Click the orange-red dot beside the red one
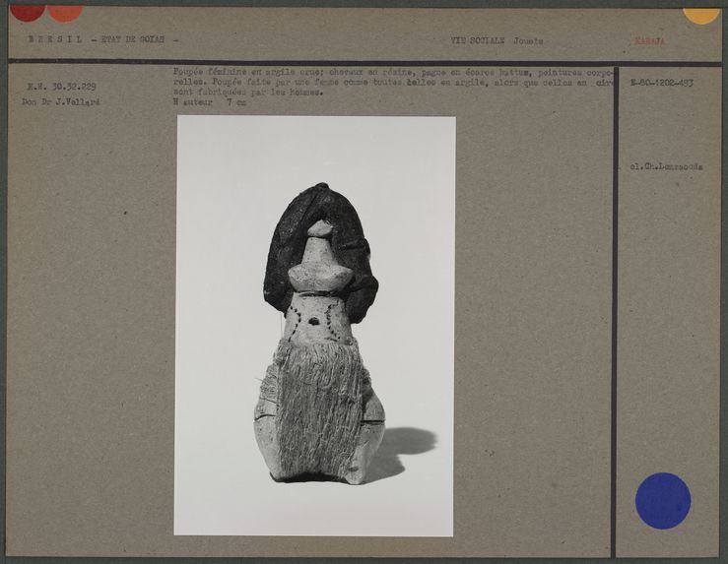 65,12
